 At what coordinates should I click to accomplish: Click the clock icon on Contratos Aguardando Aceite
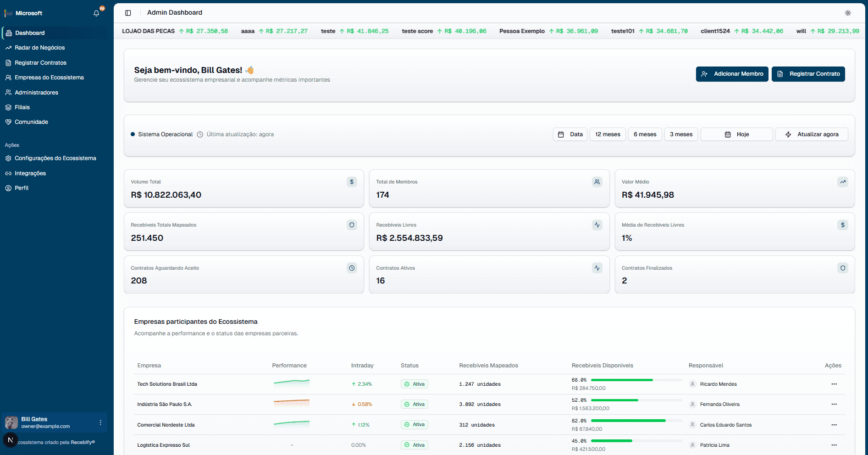[352, 268]
